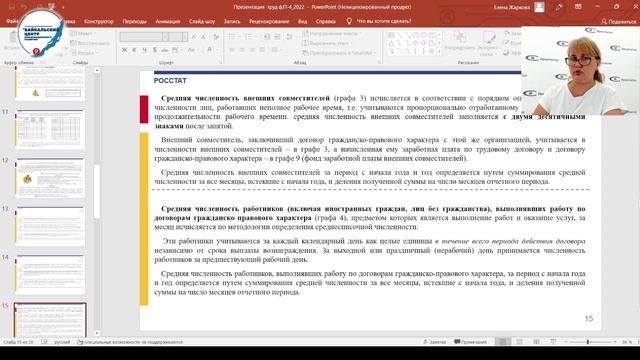
Task: Switch to Normal view in the status bar
Action: click(503, 342)
